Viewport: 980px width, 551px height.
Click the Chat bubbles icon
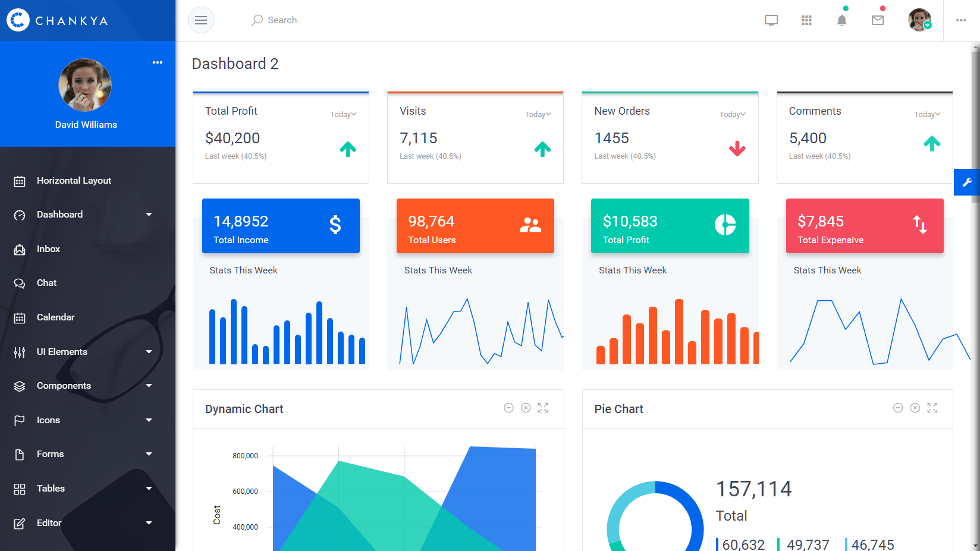[x=20, y=284]
